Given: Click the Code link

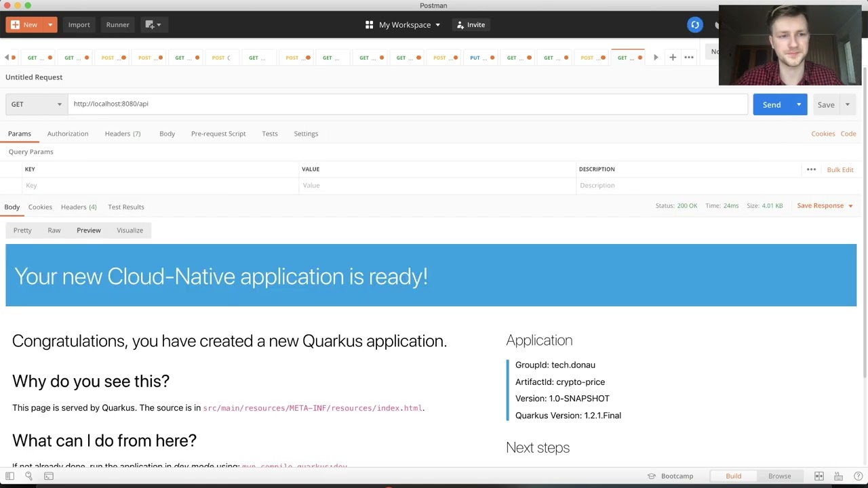Looking at the screenshot, I should click(x=848, y=134).
